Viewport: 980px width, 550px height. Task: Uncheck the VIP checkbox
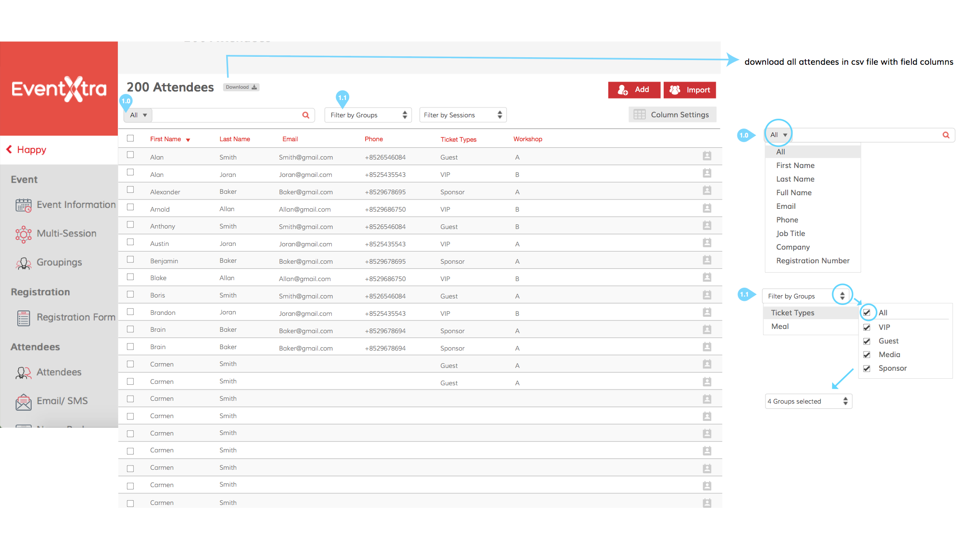[x=867, y=327]
